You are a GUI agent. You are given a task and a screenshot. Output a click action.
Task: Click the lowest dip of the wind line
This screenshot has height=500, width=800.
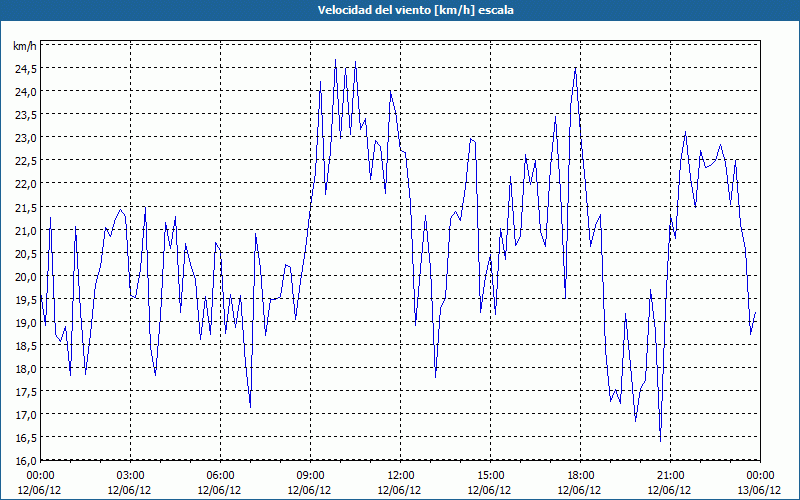tap(660, 441)
